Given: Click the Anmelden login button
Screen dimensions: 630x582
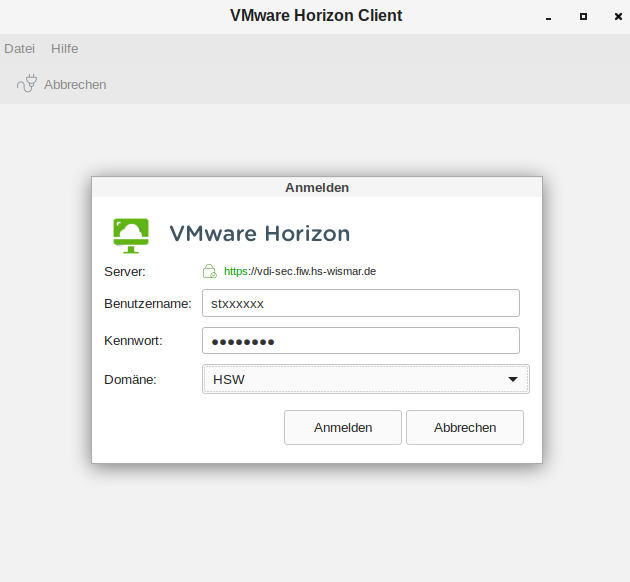Looking at the screenshot, I should (x=343, y=427).
